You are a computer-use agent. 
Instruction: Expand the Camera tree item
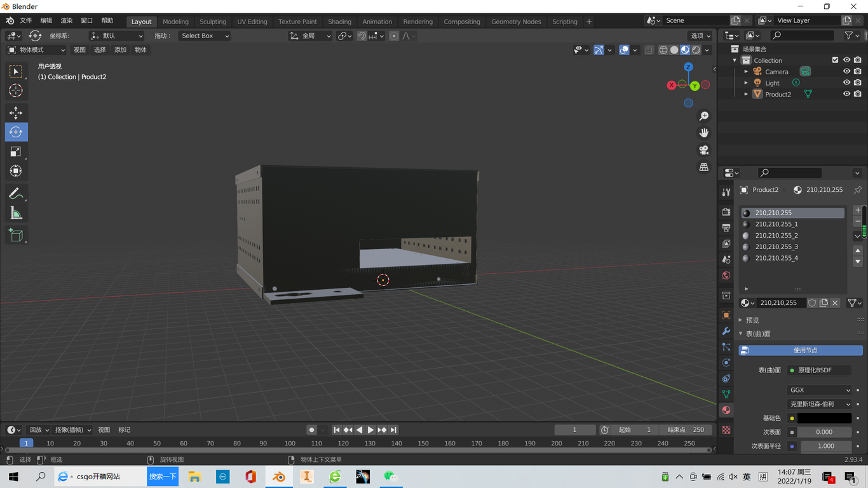pos(746,72)
